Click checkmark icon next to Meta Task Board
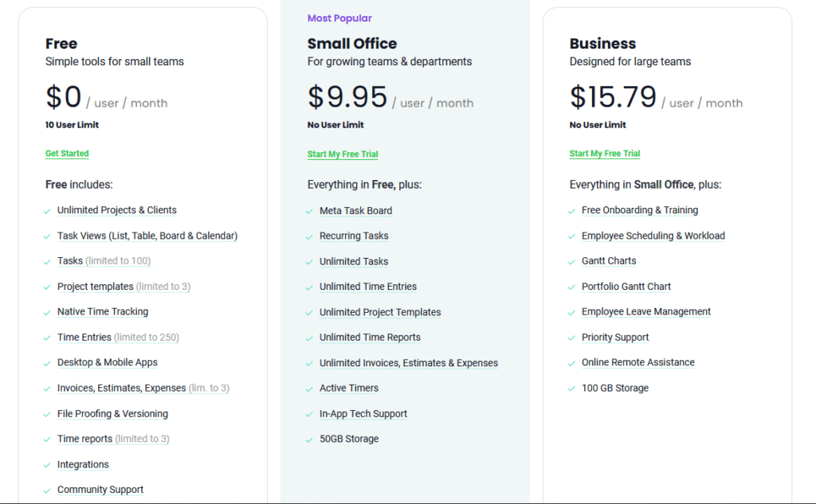 tap(310, 212)
